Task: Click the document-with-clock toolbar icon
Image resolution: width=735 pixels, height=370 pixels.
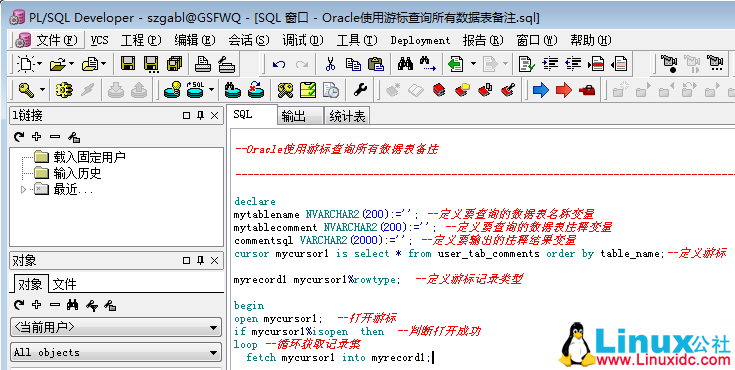Action: (331, 90)
